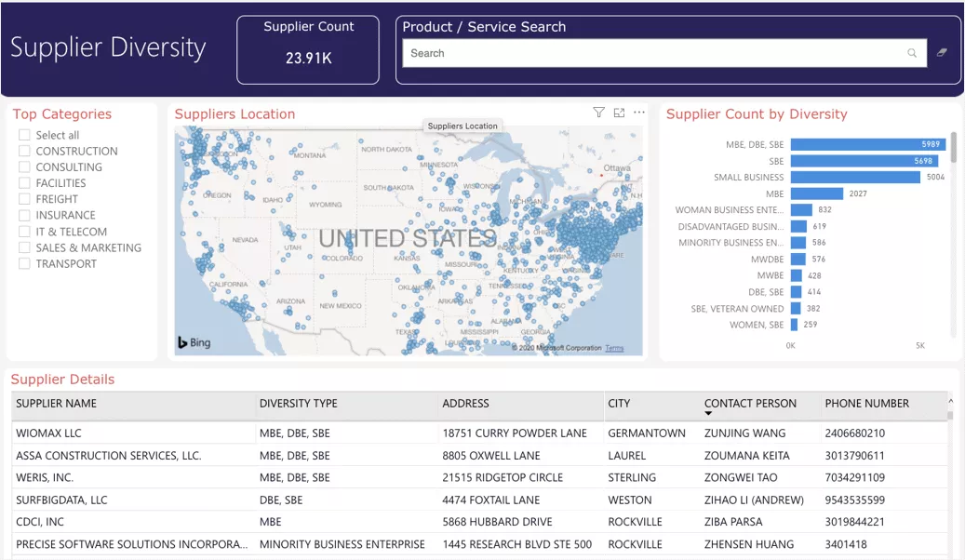Check the IT & TELECOM category filter
This screenshot has height=560, width=965.
(x=23, y=232)
